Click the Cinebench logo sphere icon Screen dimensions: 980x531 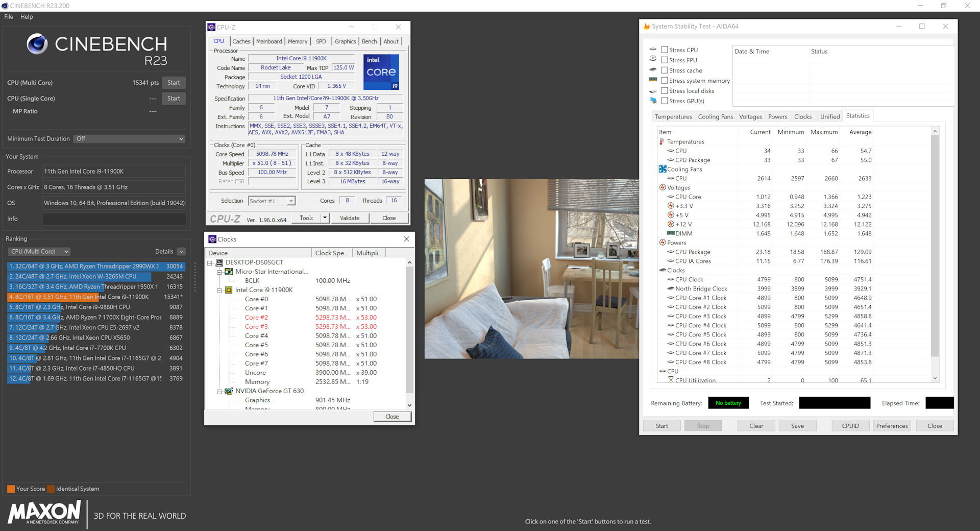37,44
